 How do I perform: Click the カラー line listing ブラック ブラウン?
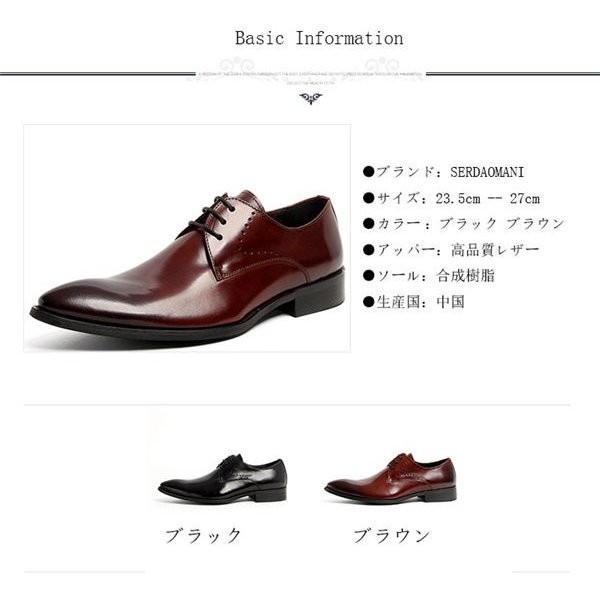tap(463, 223)
